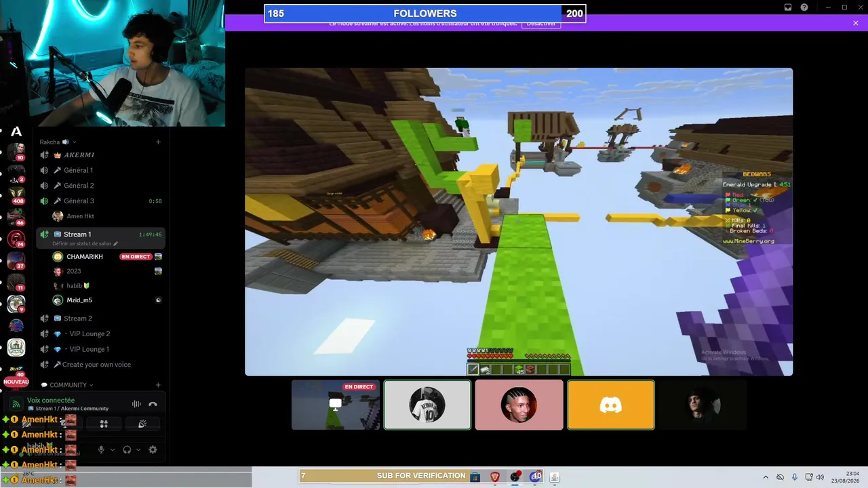Screen dimensions: 868x488
Task: Open Brave browser from the taskbar
Action: pos(494,477)
